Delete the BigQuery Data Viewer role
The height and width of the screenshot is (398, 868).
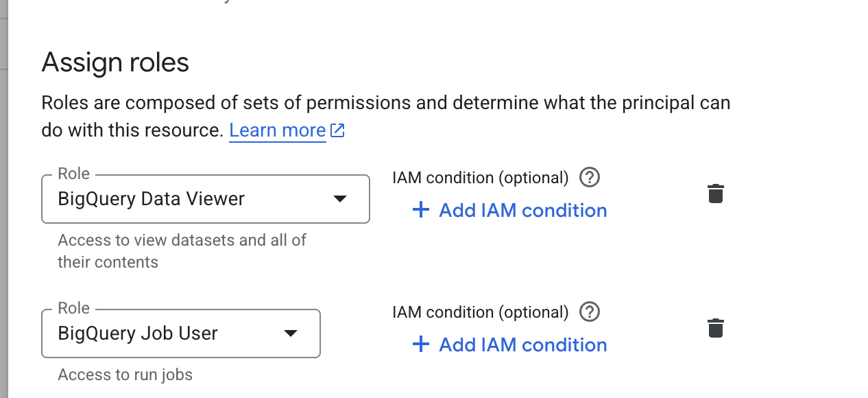(715, 194)
